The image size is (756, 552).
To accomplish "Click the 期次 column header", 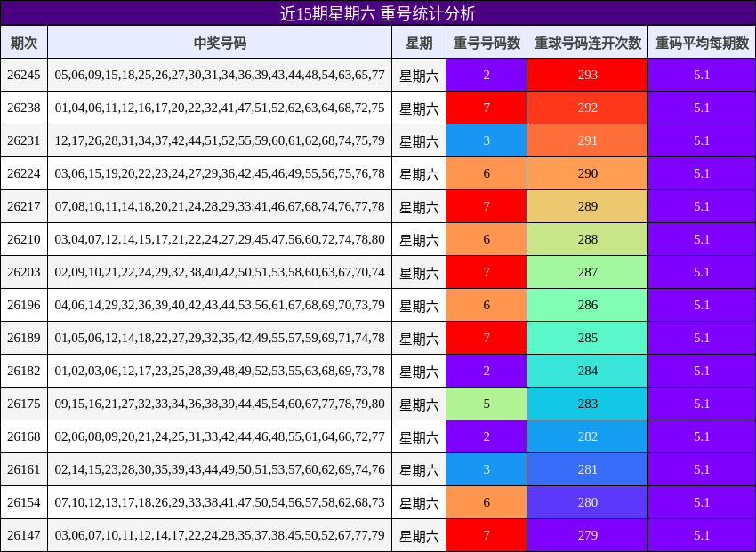I will coord(24,43).
